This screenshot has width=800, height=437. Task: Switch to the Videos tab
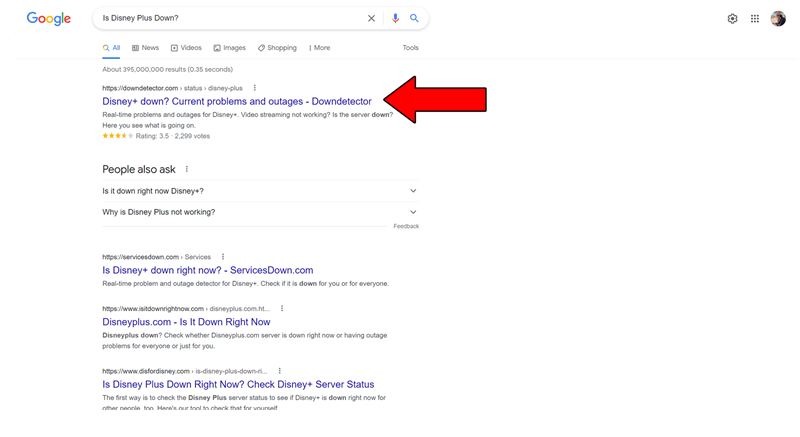tap(186, 47)
